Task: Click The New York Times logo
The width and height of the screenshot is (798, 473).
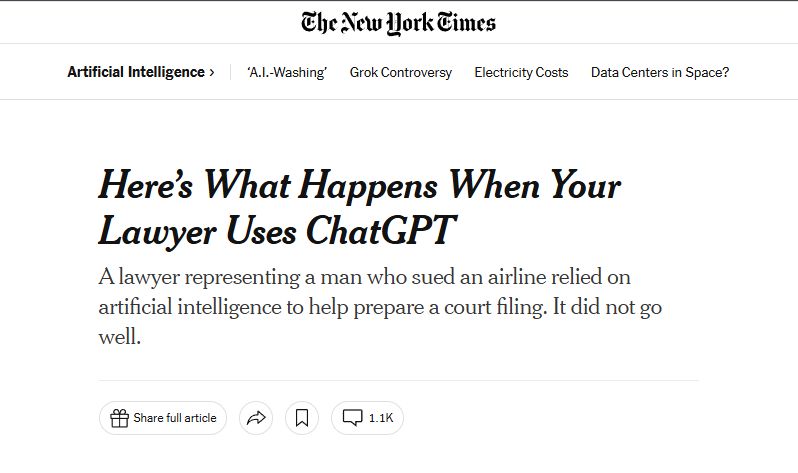Action: point(398,22)
